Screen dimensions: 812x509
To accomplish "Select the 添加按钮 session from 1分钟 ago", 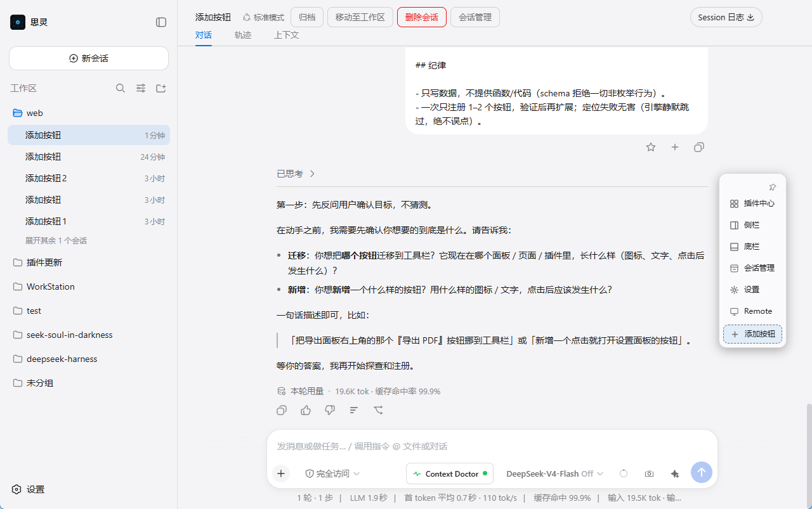I will click(89, 135).
